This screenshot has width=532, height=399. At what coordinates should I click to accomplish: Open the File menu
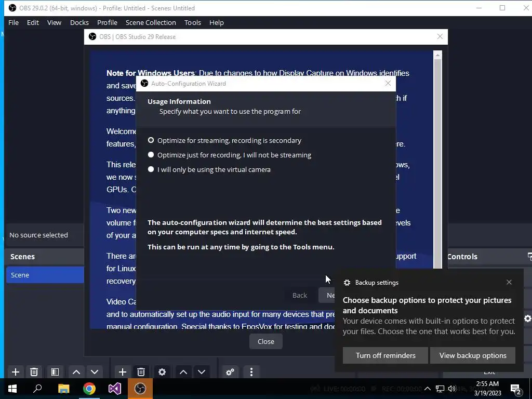coord(14,22)
